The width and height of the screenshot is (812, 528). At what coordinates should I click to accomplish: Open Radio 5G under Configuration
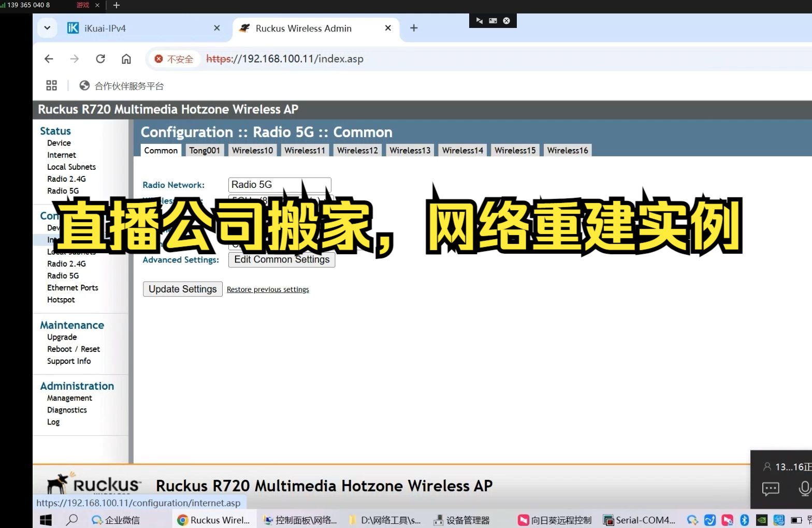click(63, 275)
